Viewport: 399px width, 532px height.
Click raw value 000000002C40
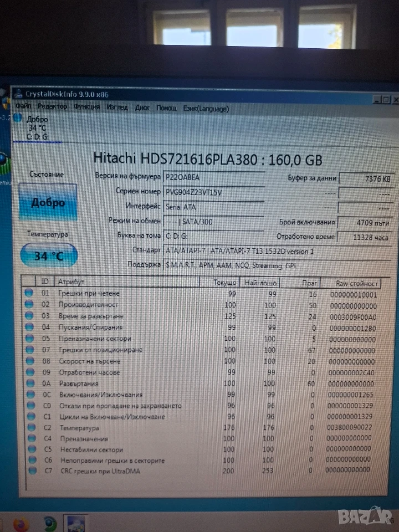(351, 372)
